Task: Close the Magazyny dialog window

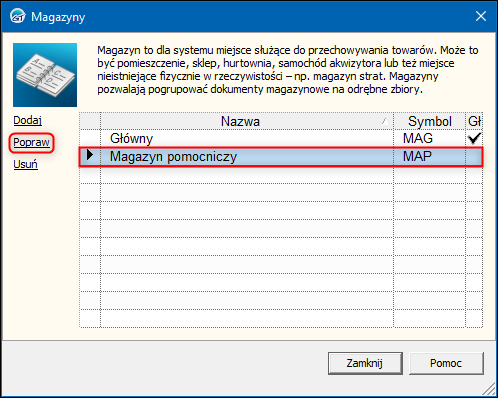Action: coord(481,16)
